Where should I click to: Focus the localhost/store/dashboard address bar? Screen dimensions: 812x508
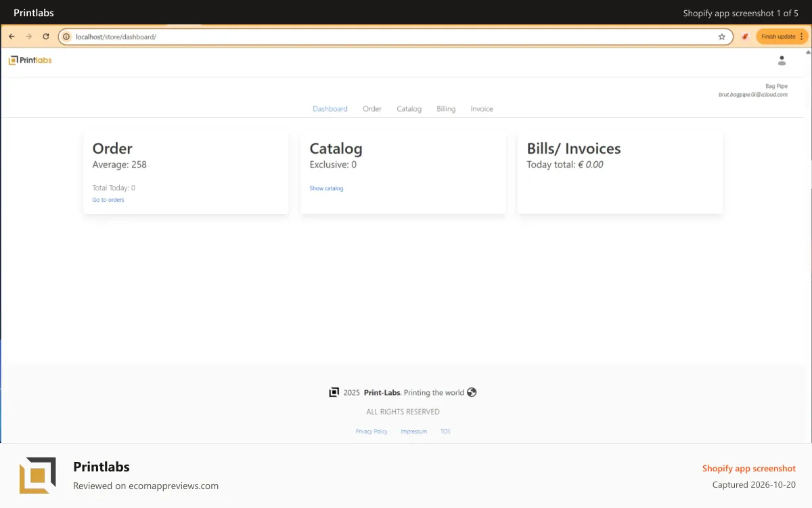pos(395,37)
